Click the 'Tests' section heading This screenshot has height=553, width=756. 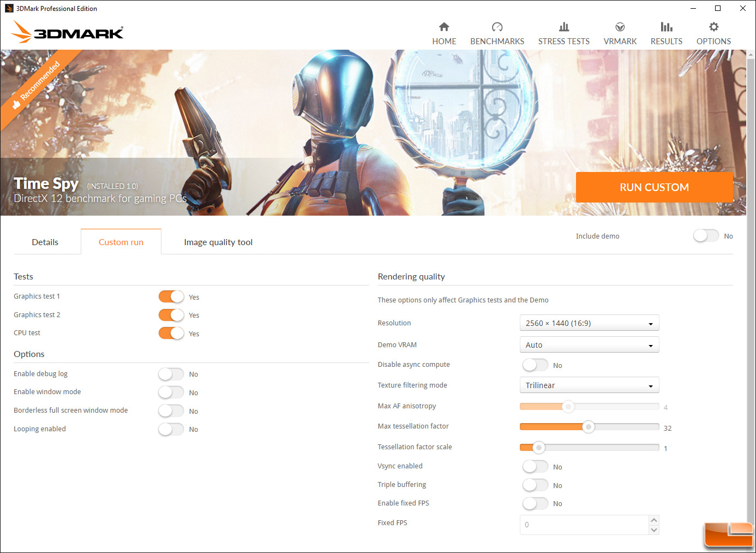[x=23, y=277]
